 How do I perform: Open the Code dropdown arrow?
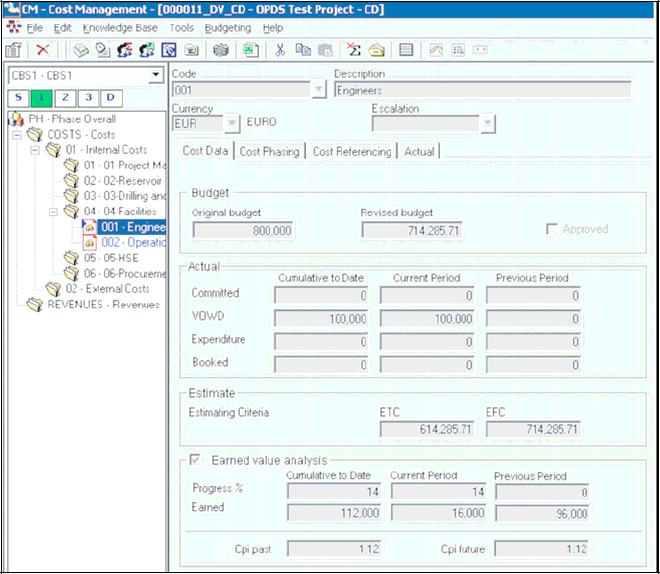coord(319,90)
